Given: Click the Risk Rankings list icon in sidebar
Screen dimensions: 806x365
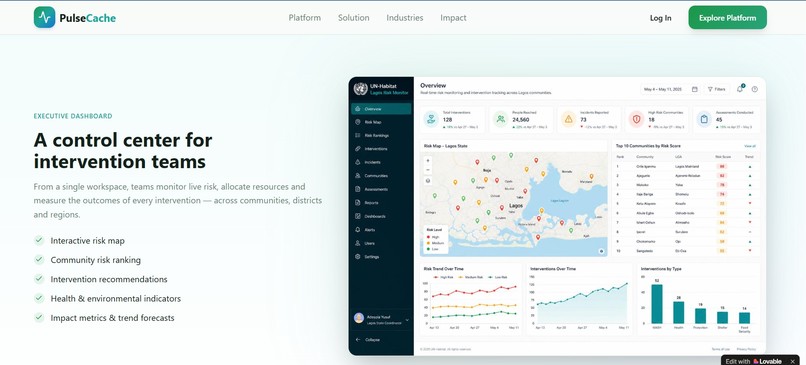Looking at the screenshot, I should click(358, 136).
